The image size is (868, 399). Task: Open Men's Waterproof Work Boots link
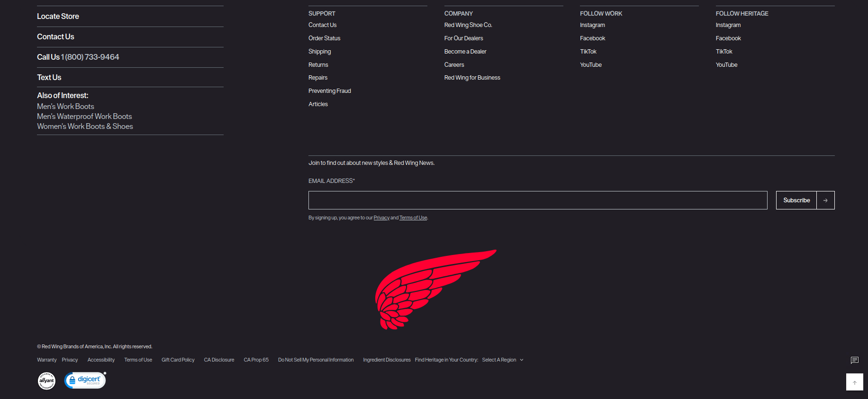point(84,117)
